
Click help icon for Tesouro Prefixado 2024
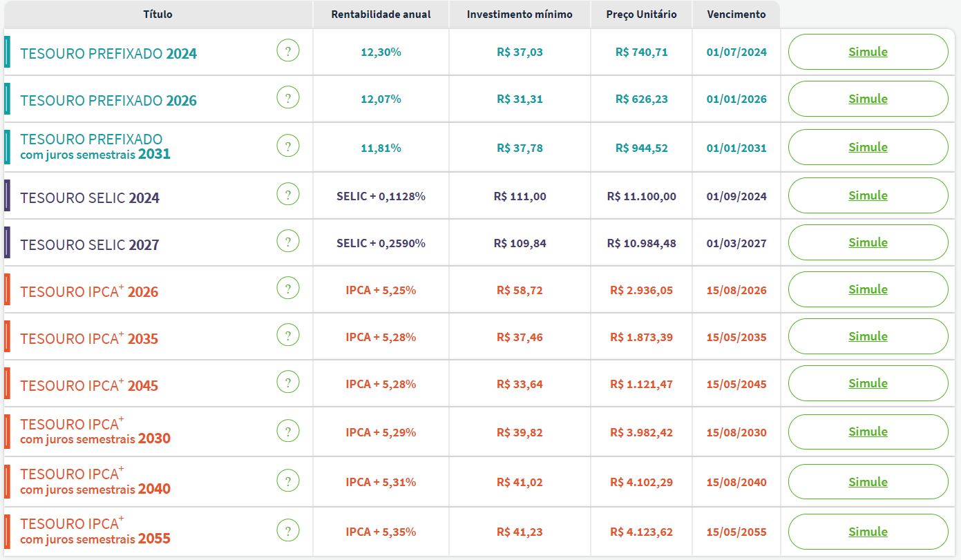click(x=288, y=51)
